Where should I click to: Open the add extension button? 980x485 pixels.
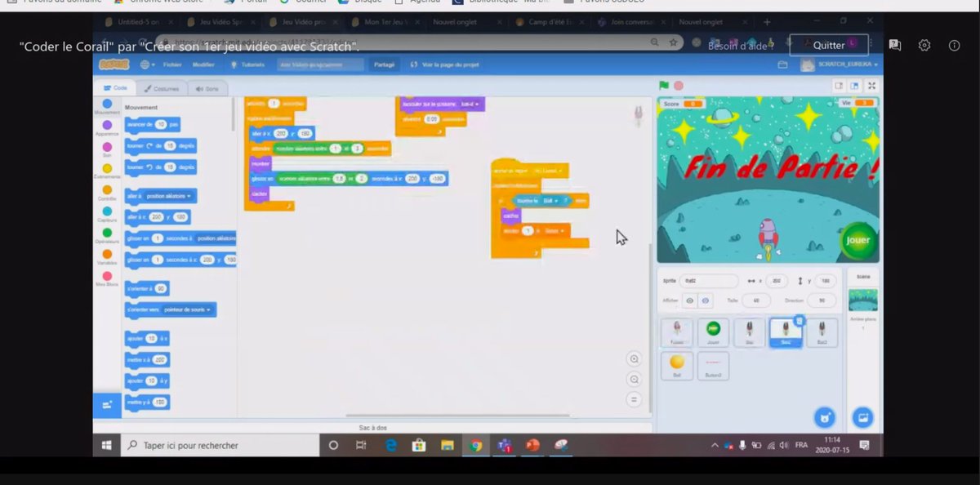click(x=107, y=405)
